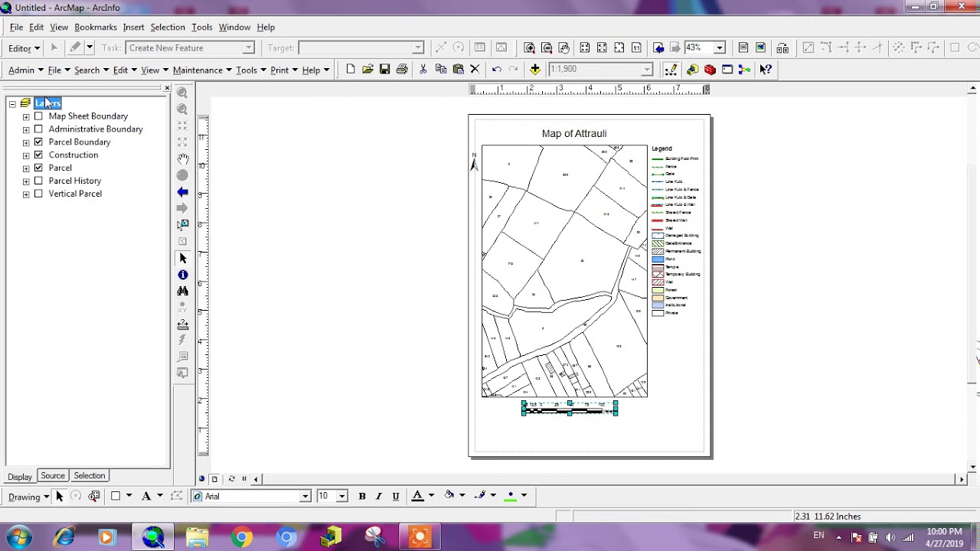
Task: Open the Print menu in second toolbar
Action: click(x=284, y=70)
